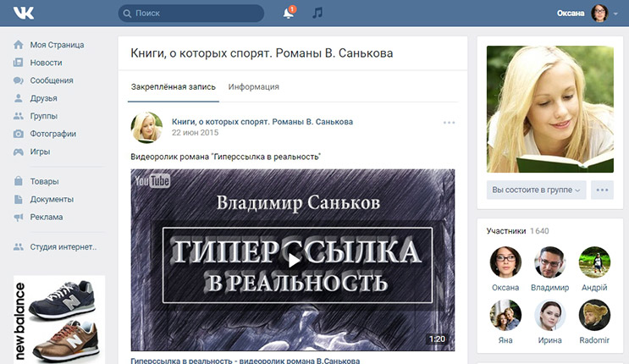Open the Новости sidebar item
This screenshot has height=364, width=629.
pos(45,63)
